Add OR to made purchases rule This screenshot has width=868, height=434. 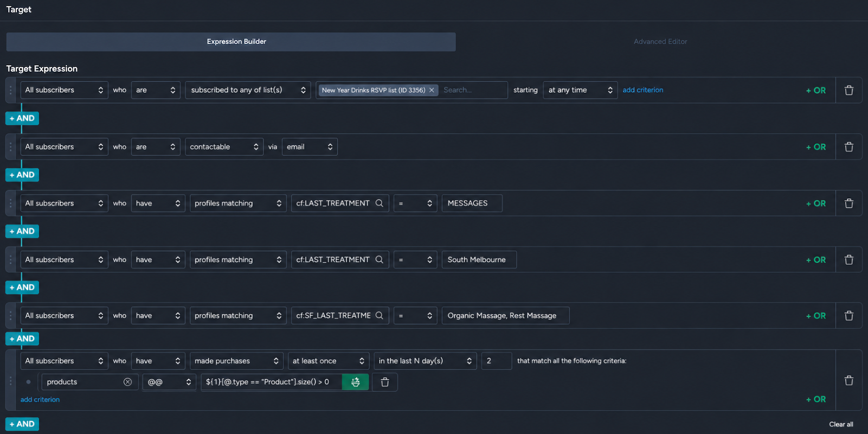point(816,399)
